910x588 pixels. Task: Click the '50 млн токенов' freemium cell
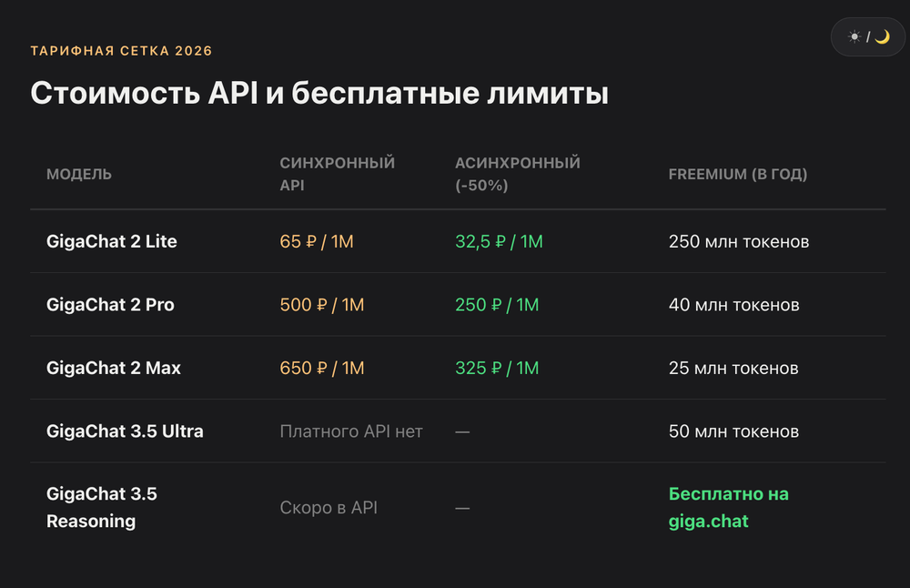[x=733, y=431]
